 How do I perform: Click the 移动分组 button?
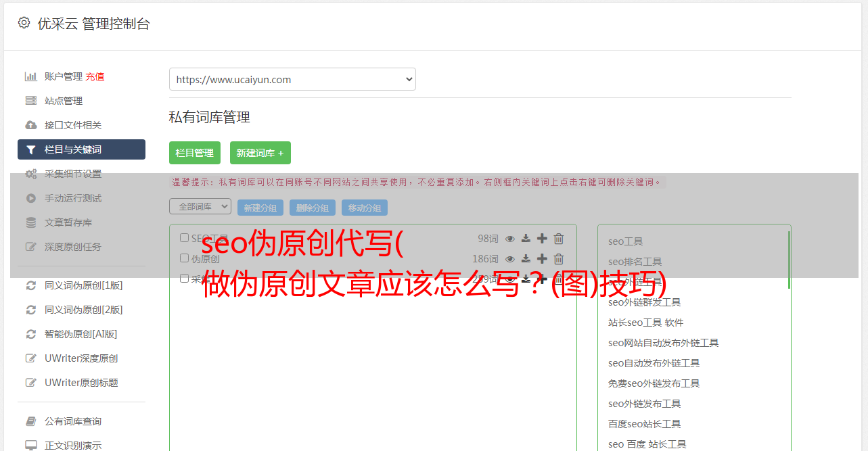coord(365,208)
